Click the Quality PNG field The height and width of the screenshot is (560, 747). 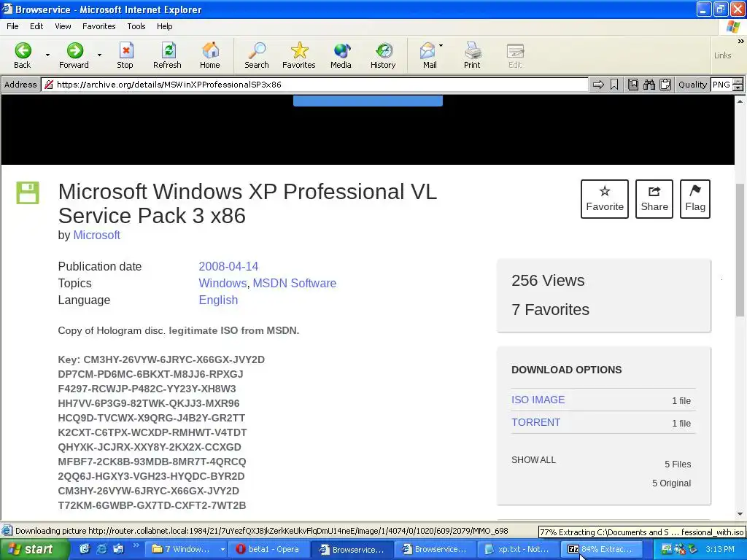click(721, 85)
